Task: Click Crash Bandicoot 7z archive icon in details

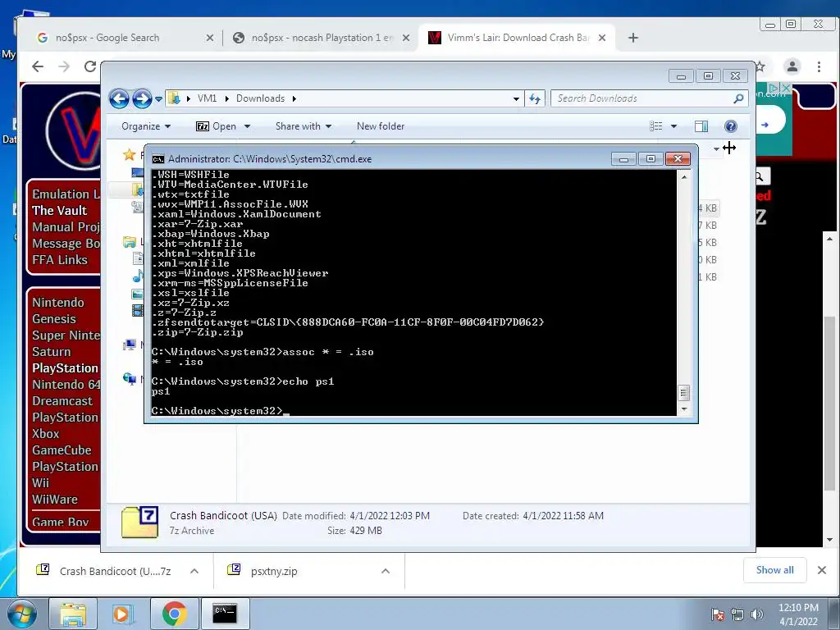Action: [x=139, y=523]
